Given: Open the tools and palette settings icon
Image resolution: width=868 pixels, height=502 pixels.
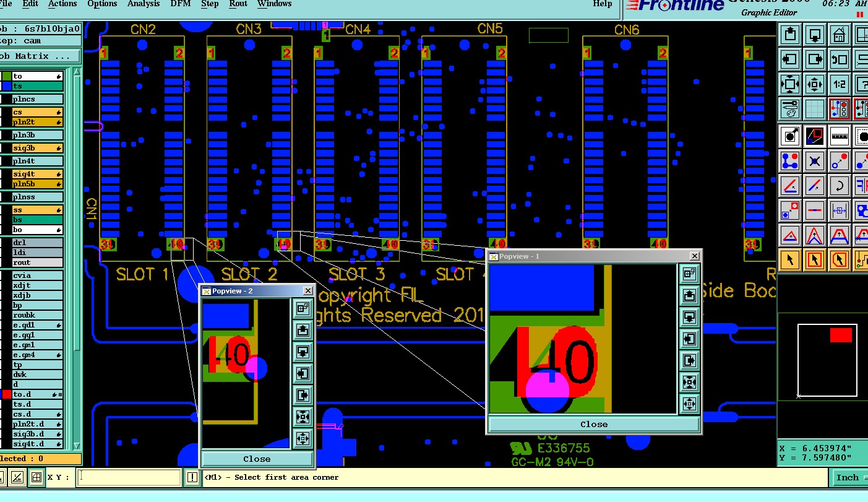Looking at the screenshot, I should click(x=790, y=110).
